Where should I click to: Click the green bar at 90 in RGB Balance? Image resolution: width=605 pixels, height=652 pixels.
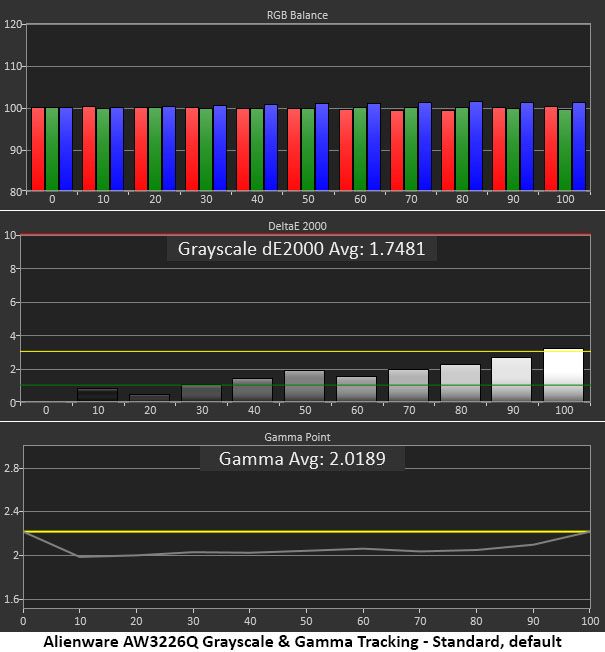(x=513, y=150)
